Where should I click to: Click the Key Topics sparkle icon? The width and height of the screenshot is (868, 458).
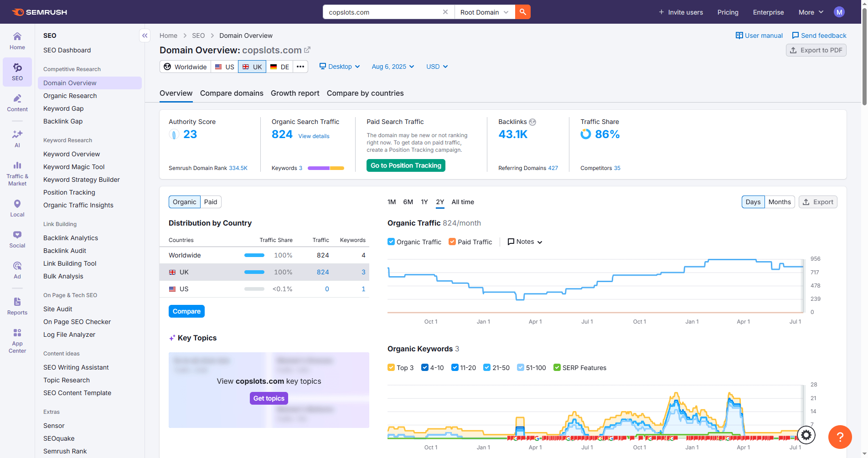pyautogui.click(x=172, y=338)
